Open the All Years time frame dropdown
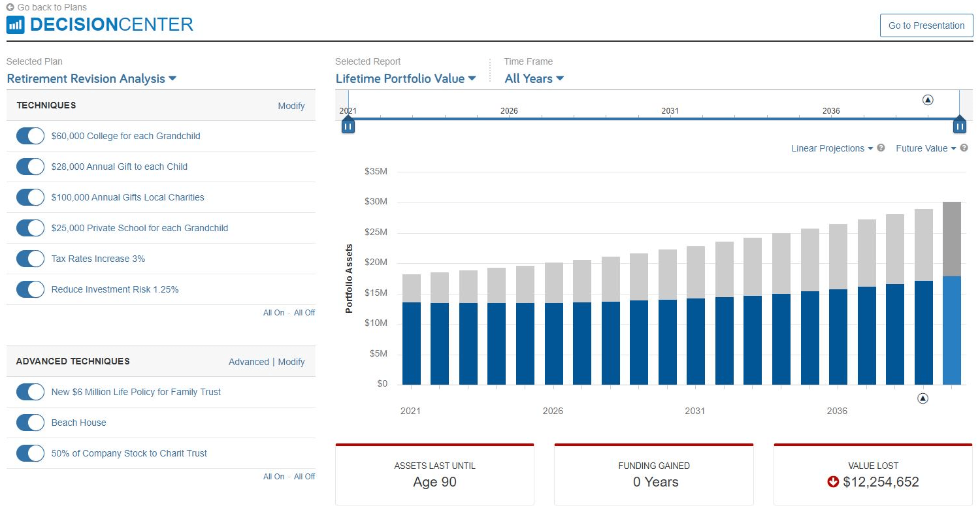This screenshot has width=980, height=512. [534, 78]
